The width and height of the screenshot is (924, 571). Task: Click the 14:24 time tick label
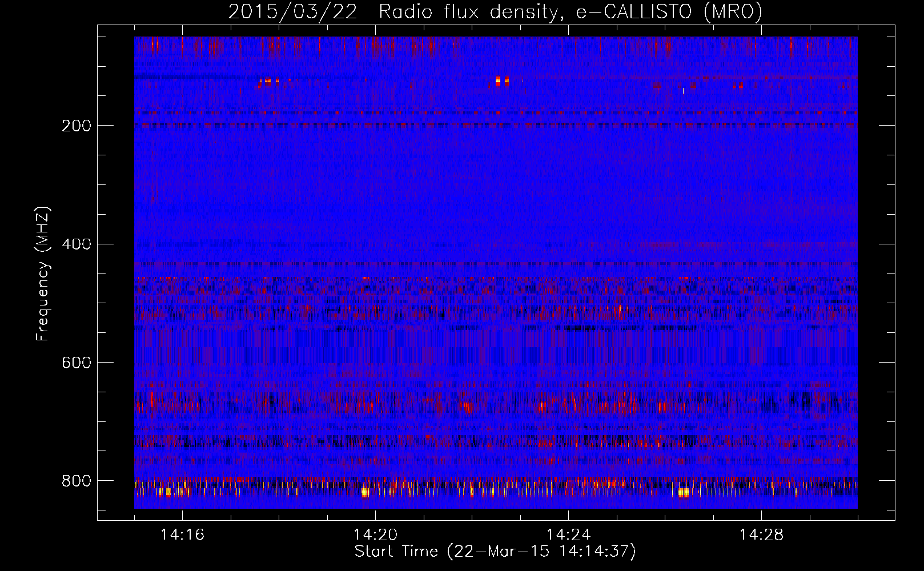(x=568, y=535)
